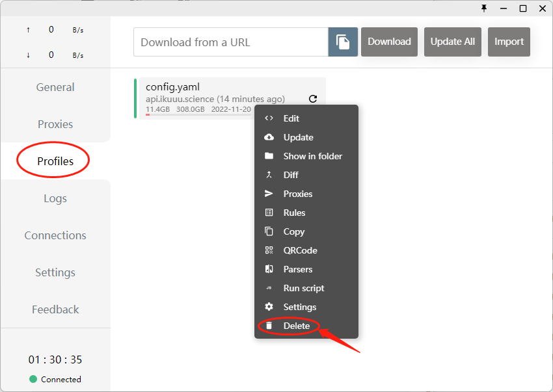Maximize the application window
Screen dimensions: 553x392
pyautogui.click(x=523, y=8)
